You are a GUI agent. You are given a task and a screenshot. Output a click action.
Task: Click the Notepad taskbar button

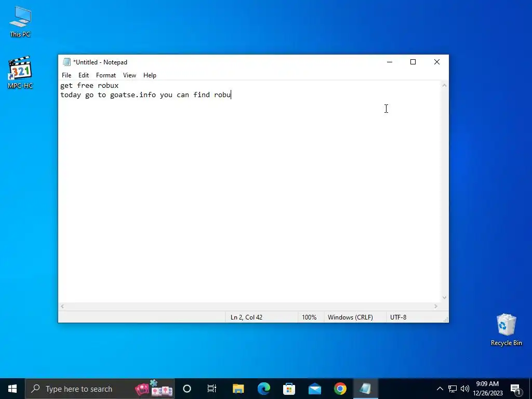click(365, 389)
